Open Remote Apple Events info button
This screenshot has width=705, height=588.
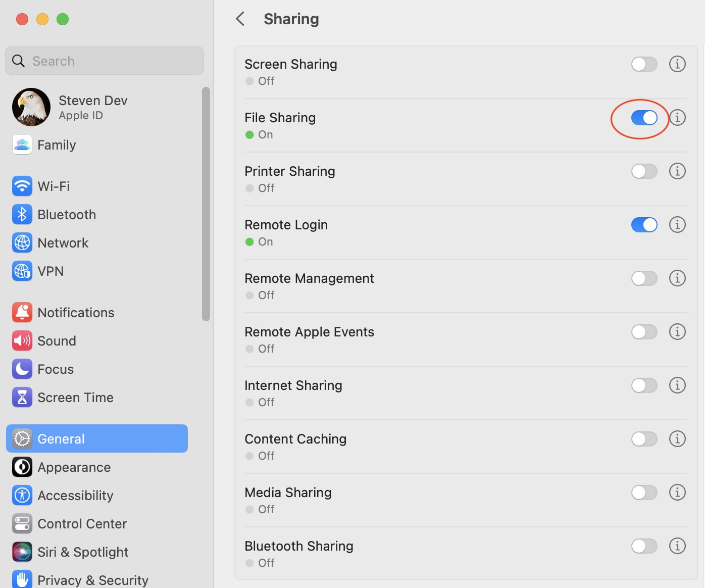point(677,332)
